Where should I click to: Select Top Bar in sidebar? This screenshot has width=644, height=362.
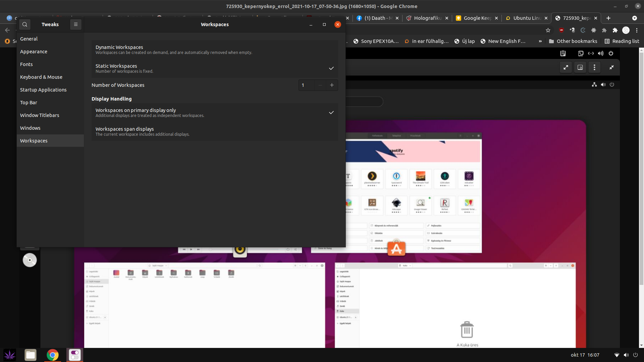pyautogui.click(x=50, y=103)
